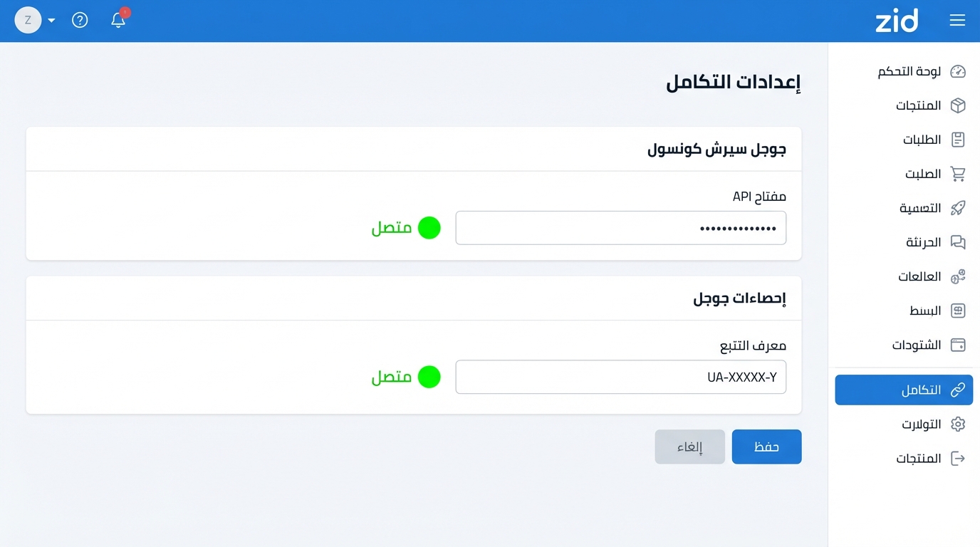This screenshot has height=547, width=980.
Task: Open notifications with the bell icon
Action: point(118,20)
